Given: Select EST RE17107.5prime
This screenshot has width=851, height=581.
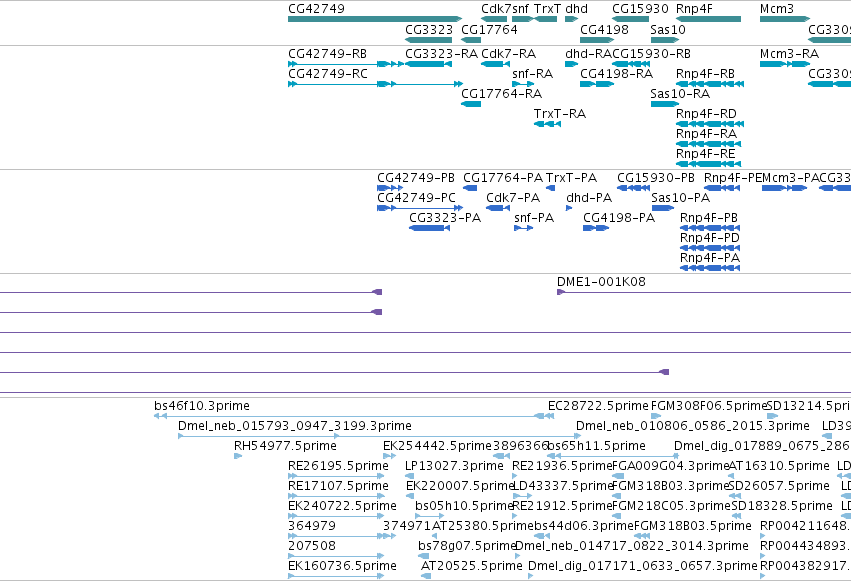Looking at the screenshot, I should tap(338, 487).
